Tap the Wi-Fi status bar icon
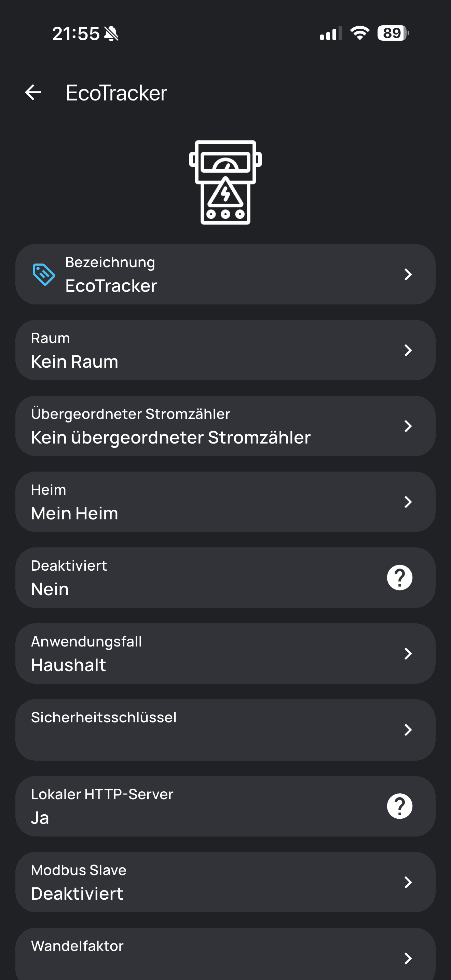451x980 pixels. [359, 33]
